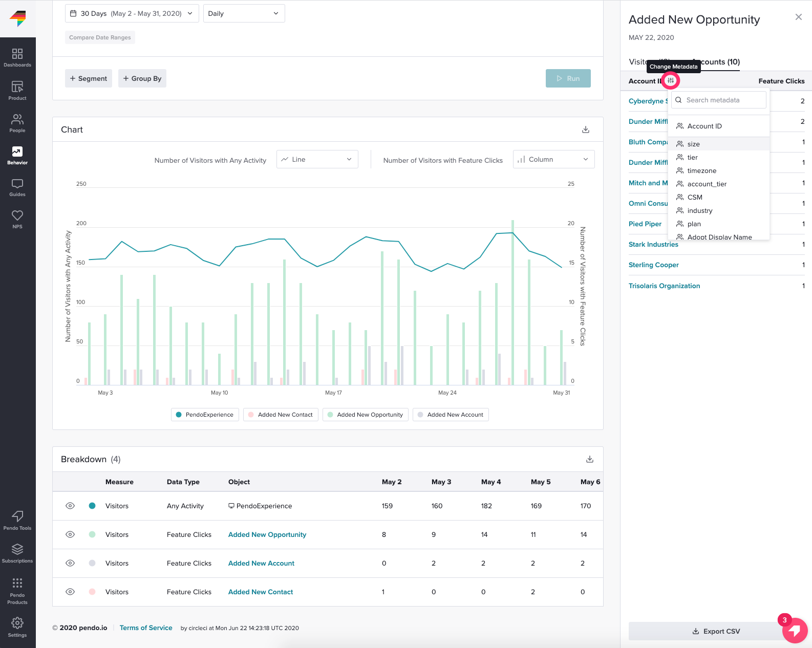812x648 pixels.
Task: Toggle PendoExperience legend item
Action: (205, 415)
